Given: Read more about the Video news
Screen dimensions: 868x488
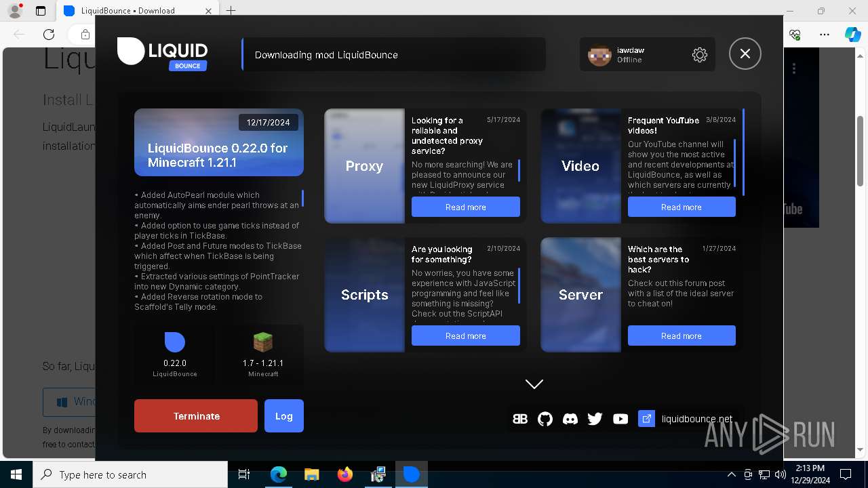Looking at the screenshot, I should pyautogui.click(x=682, y=207).
